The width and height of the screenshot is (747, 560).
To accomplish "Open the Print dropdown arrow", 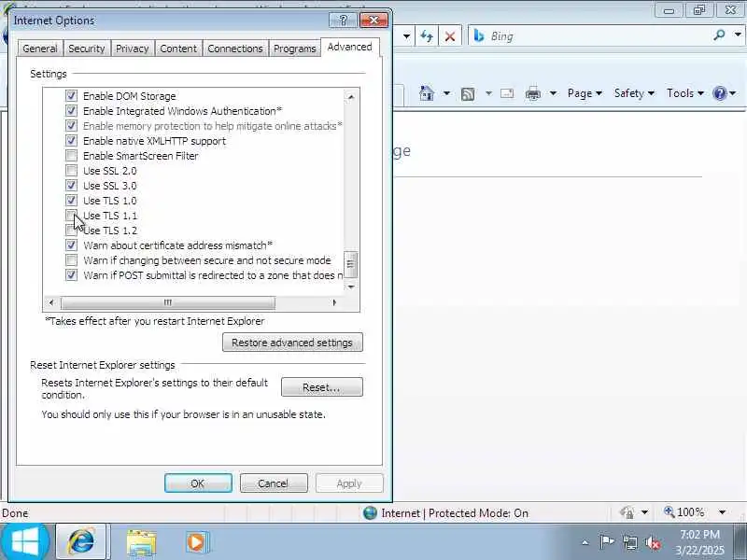I will point(553,93).
